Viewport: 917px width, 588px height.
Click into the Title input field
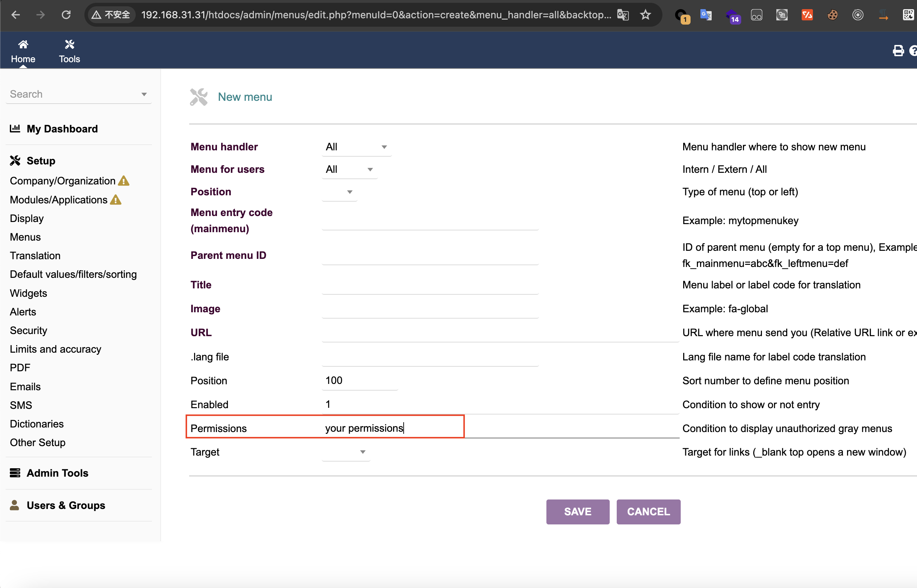coord(430,285)
